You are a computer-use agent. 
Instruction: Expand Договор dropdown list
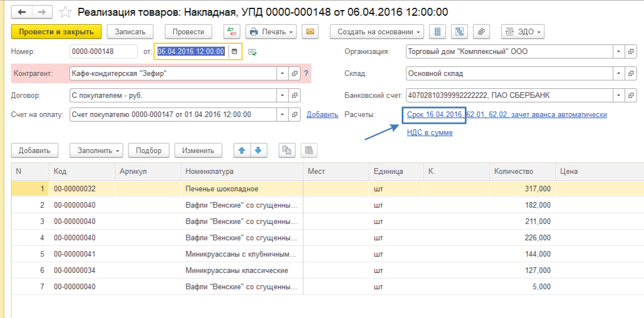click(282, 96)
